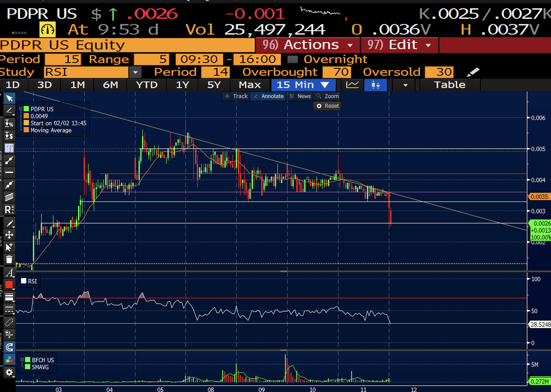The image size is (551, 392).
Task: Open the font style A tool
Action: coord(9,272)
